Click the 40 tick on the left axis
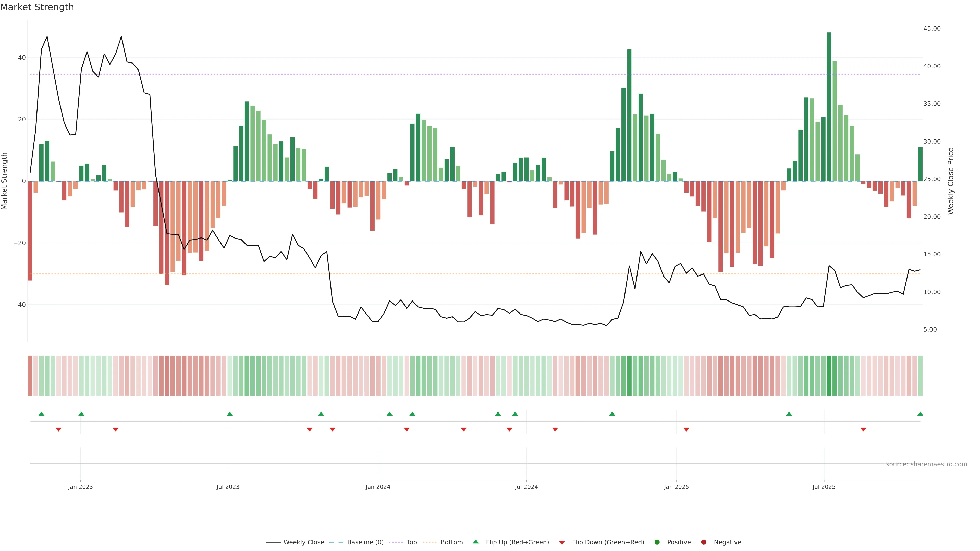Viewport: 980px width, 551px height. (x=22, y=58)
